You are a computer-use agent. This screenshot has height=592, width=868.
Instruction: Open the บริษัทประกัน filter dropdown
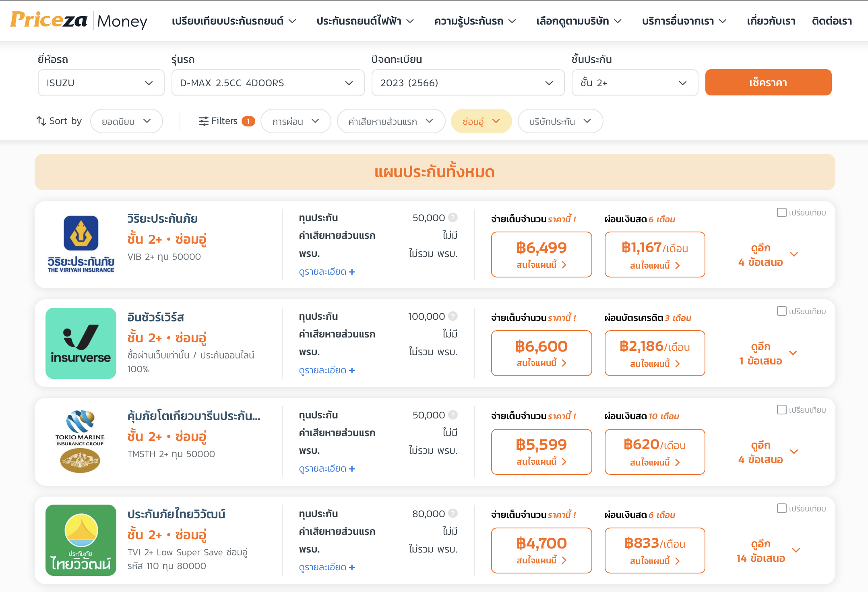[x=560, y=121]
